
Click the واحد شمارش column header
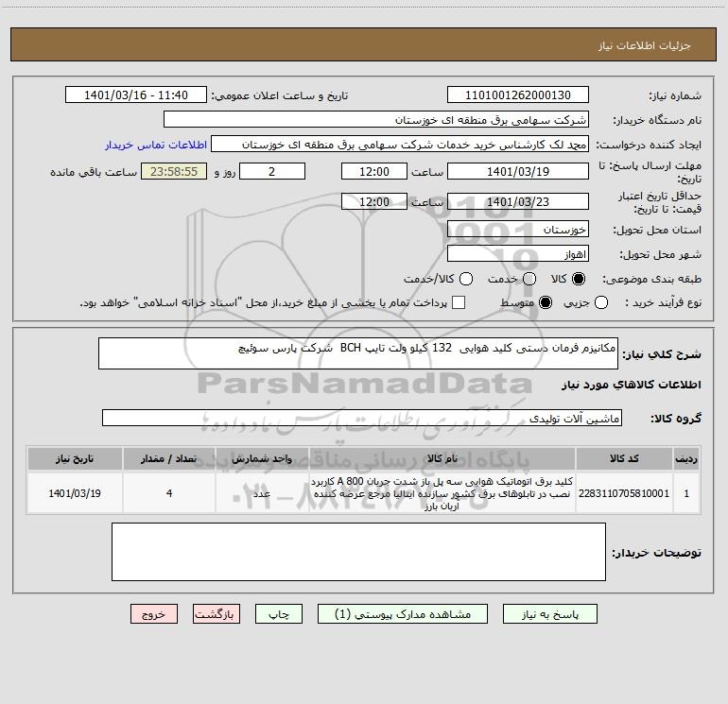262,458
